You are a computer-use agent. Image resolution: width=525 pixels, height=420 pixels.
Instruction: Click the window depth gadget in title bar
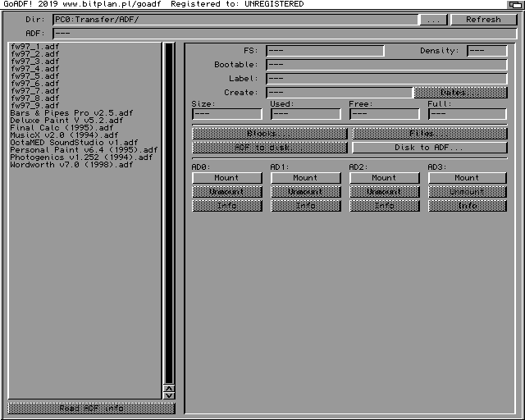pos(515,4)
